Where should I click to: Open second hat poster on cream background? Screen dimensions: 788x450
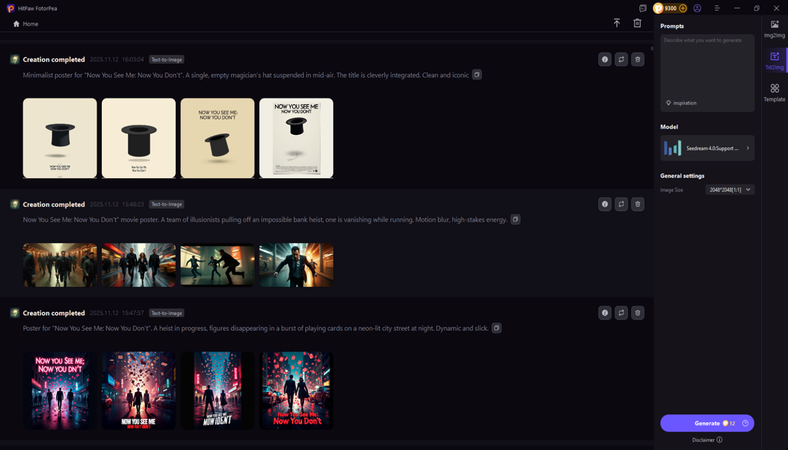(139, 138)
